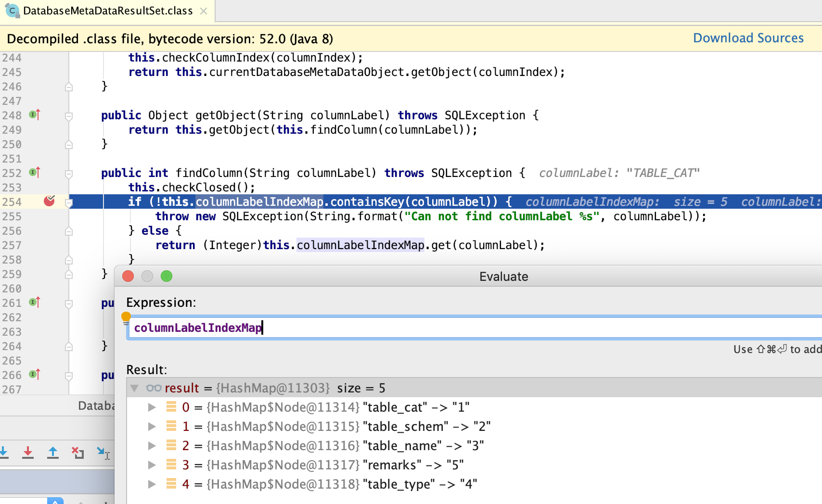The image size is (822, 504).
Task: Toggle the verified breakpoint on line 254
Action: [x=49, y=202]
